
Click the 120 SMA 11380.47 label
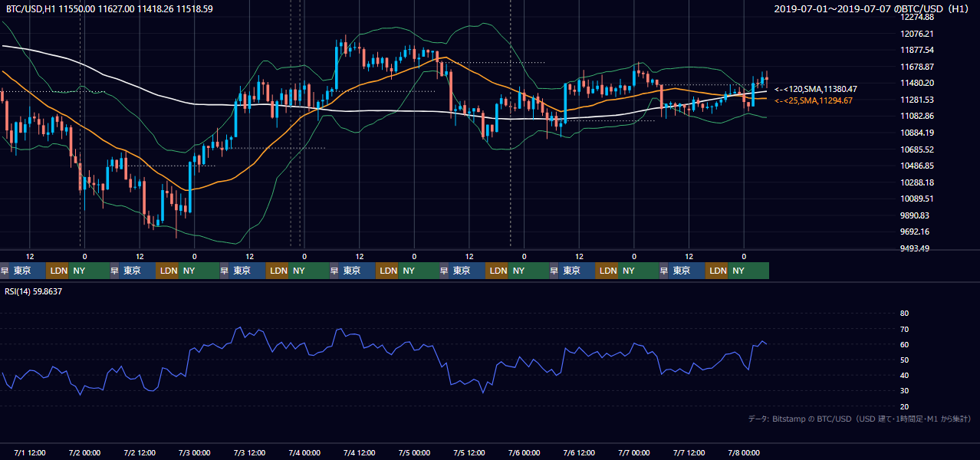tap(816, 89)
